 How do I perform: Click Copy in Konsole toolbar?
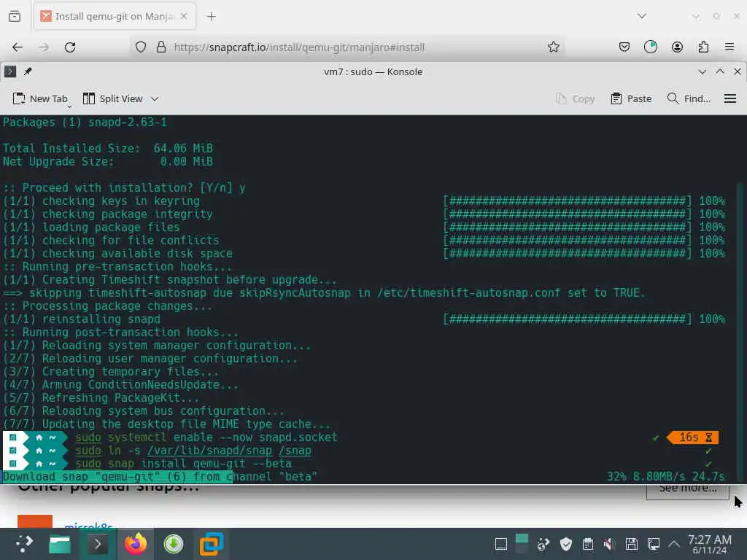[576, 98]
